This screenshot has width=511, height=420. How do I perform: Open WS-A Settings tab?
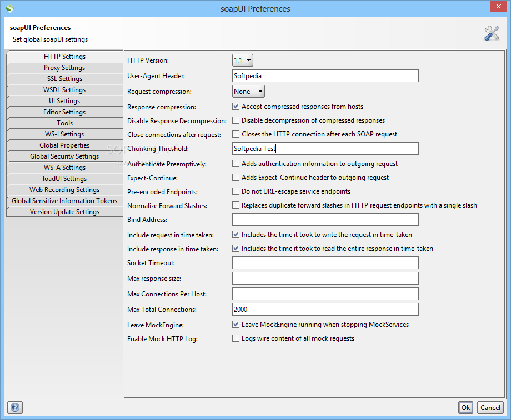[x=64, y=167]
